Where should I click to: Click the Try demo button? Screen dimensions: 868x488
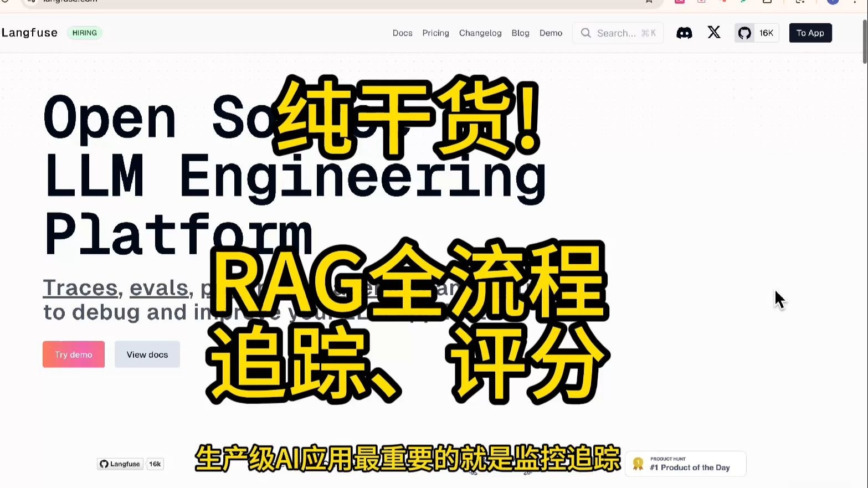pos(73,354)
